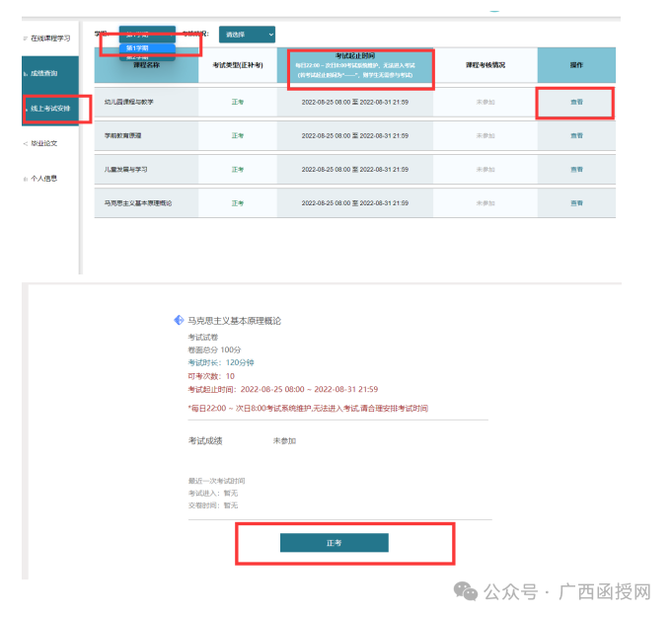This screenshot has height=618, width=672.
Task: Click the 考试时长：120分钟 text
Action: [x=221, y=363]
